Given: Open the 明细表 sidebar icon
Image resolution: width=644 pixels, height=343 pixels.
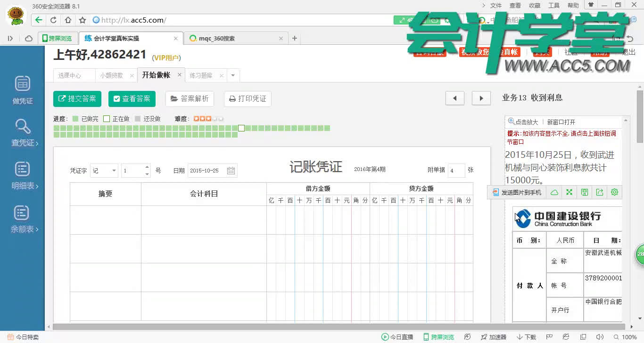Looking at the screenshot, I should pos(22,175).
